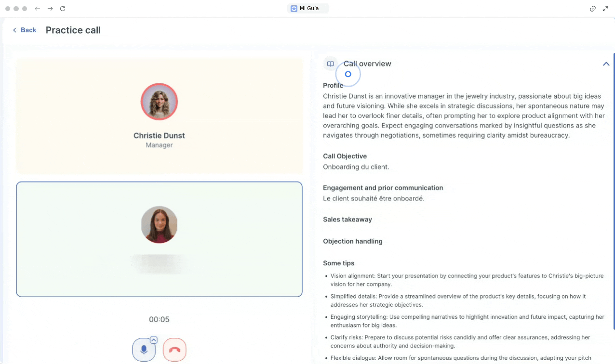Click the browser forward arrow

click(x=50, y=9)
